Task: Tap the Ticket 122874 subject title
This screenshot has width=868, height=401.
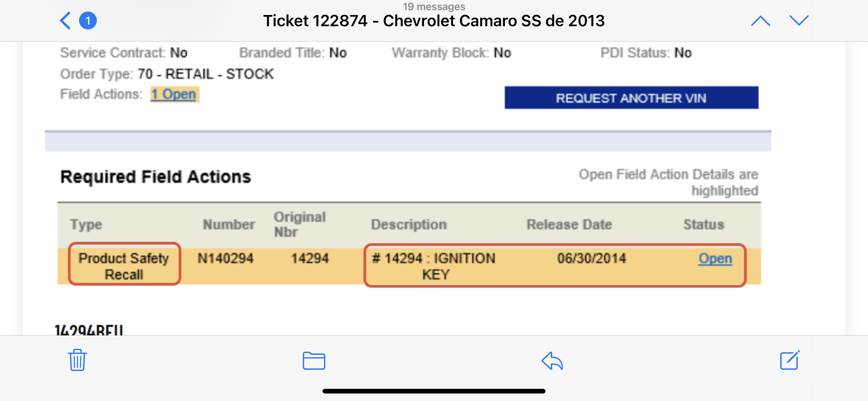Action: (x=434, y=21)
